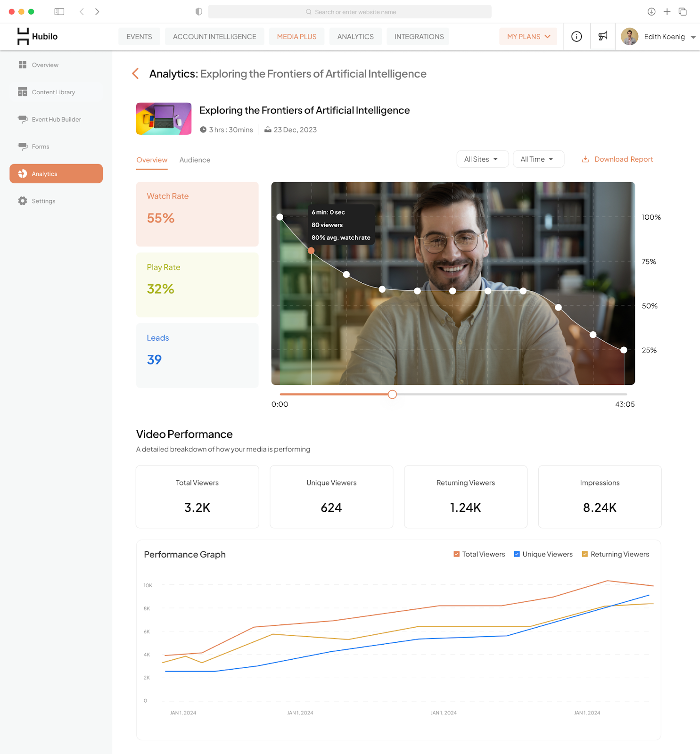The width and height of the screenshot is (700, 754).
Task: Click the Hubilo logo
Action: 37,36
